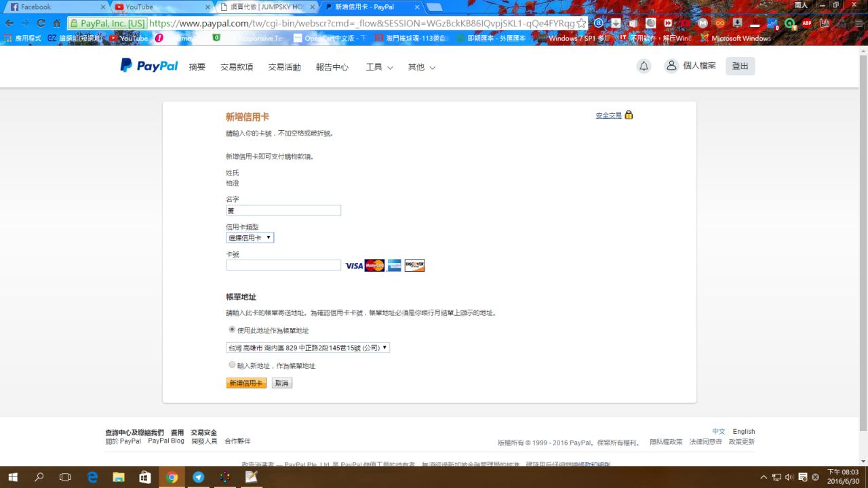Bookmark this page with the star icon

pos(581,23)
